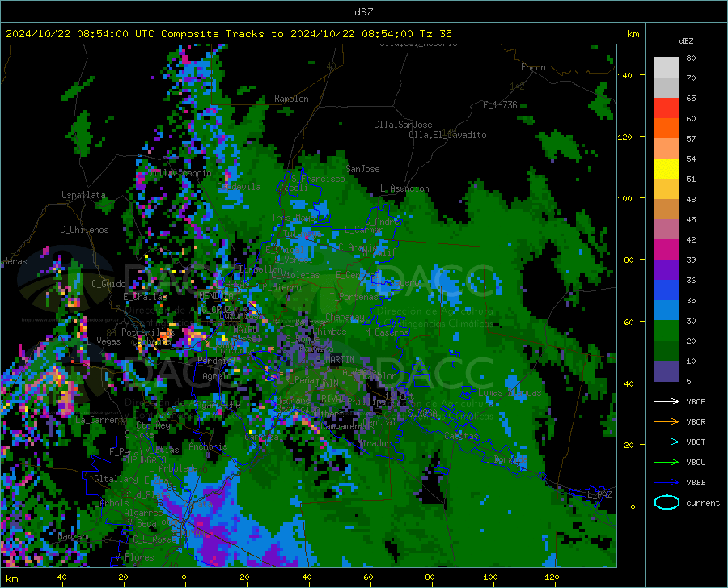Click the '-40' tick on the horizontal km axis

click(59, 577)
